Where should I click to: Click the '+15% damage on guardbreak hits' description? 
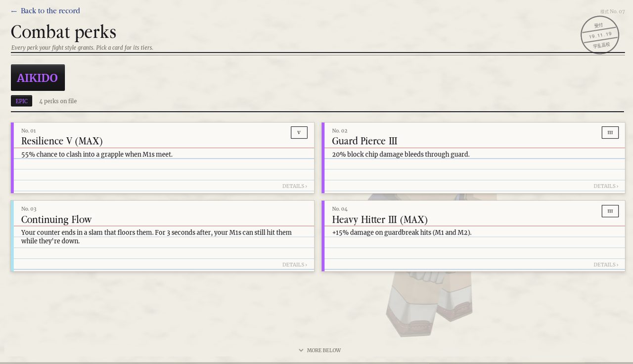click(x=402, y=233)
